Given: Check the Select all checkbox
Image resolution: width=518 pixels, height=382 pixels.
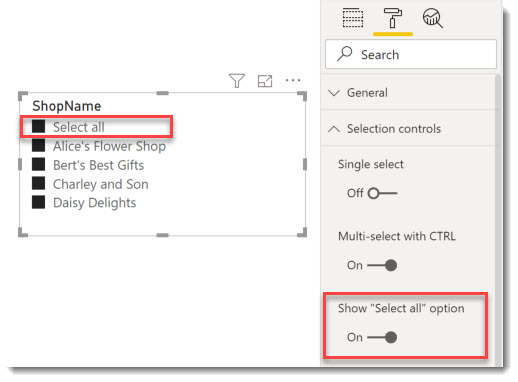Looking at the screenshot, I should click(x=38, y=126).
